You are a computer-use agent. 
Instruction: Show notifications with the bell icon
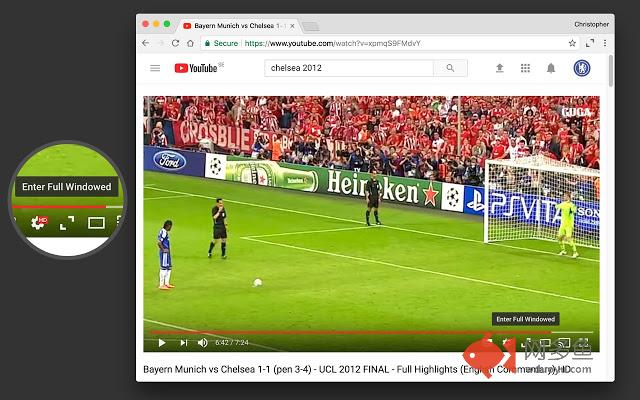click(x=551, y=68)
